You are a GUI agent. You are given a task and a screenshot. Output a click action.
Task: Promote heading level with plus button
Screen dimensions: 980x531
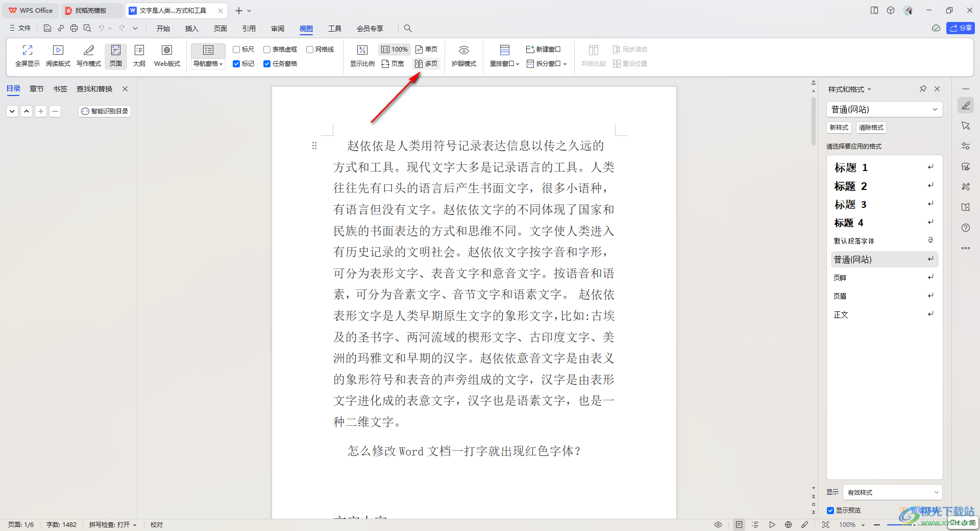[x=41, y=111]
